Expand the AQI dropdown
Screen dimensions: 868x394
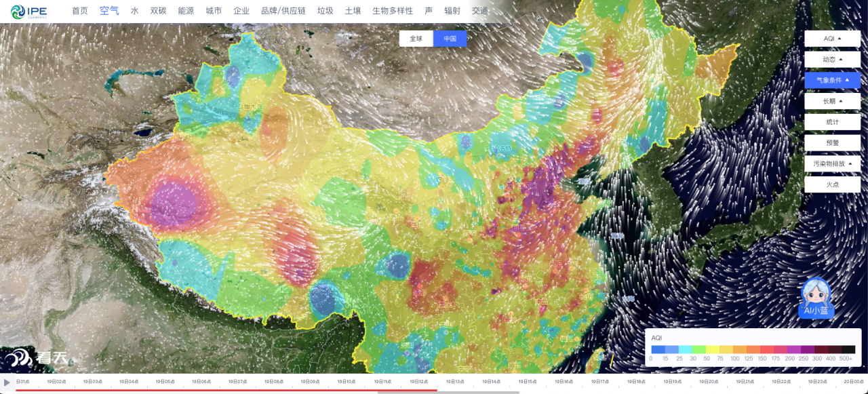click(x=832, y=39)
